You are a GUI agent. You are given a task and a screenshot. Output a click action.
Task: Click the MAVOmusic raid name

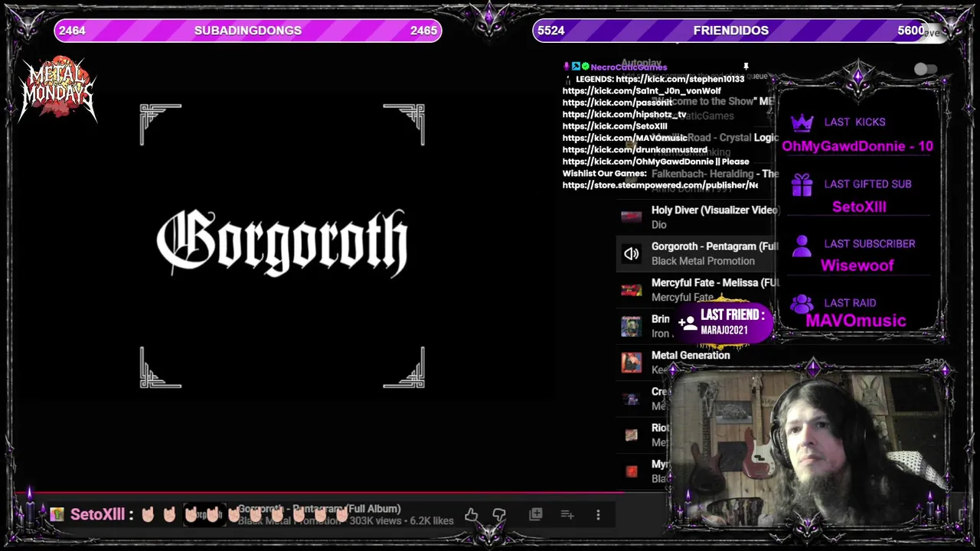pos(856,321)
